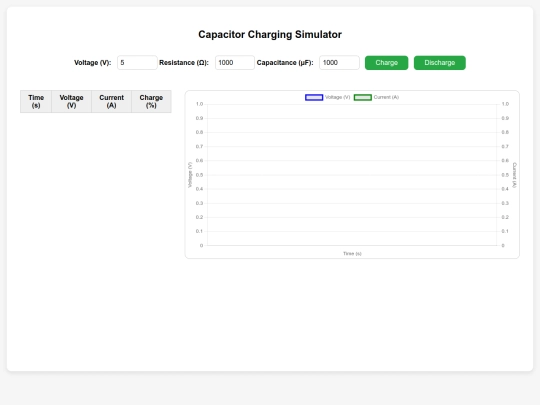
Task: Click the Capacitor Charging Simulator title
Action: (270, 34)
